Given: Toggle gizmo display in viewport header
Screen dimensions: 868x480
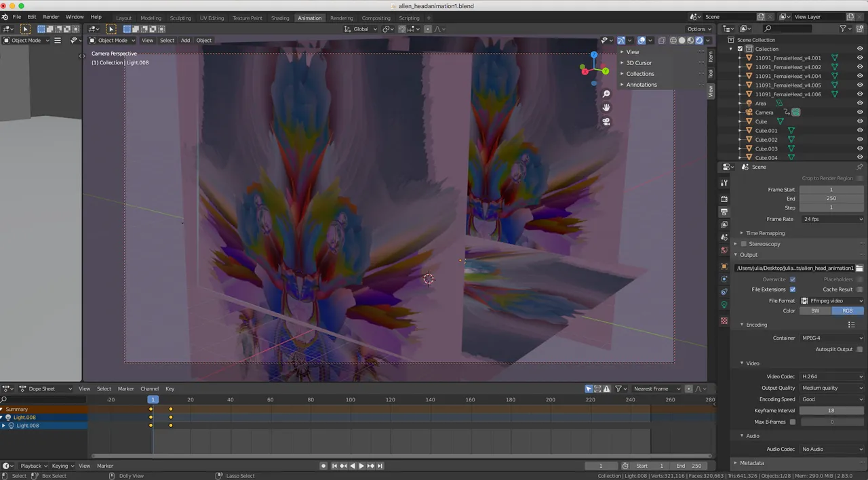Looking at the screenshot, I should click(621, 40).
